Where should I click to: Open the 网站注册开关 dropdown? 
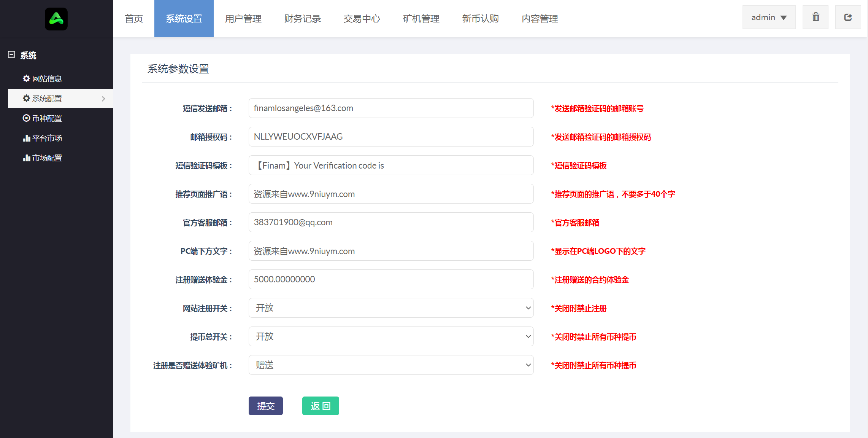pos(391,308)
